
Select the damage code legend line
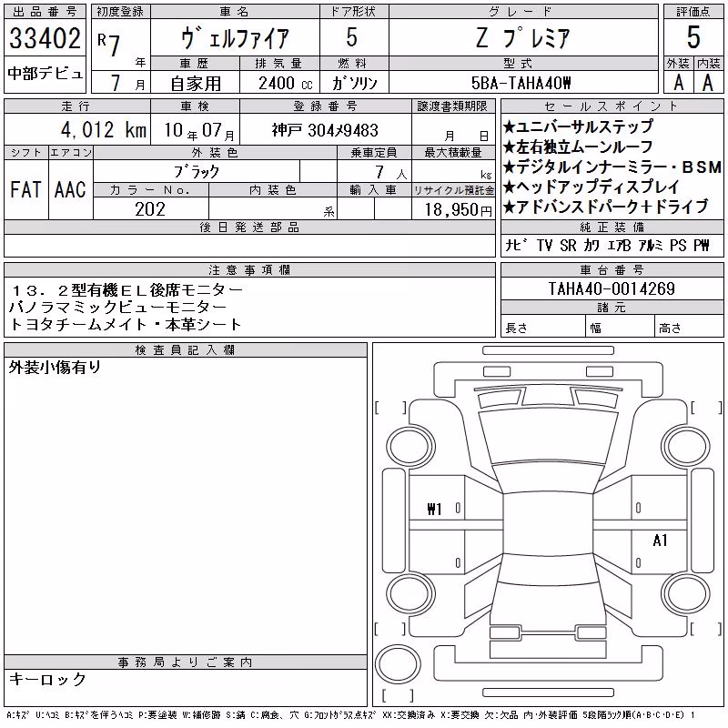click(x=350, y=716)
